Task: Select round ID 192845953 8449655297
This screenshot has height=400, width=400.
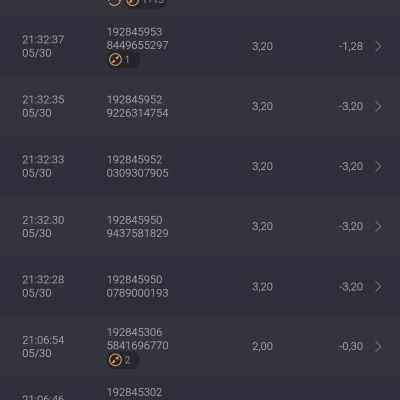Action: point(137,39)
